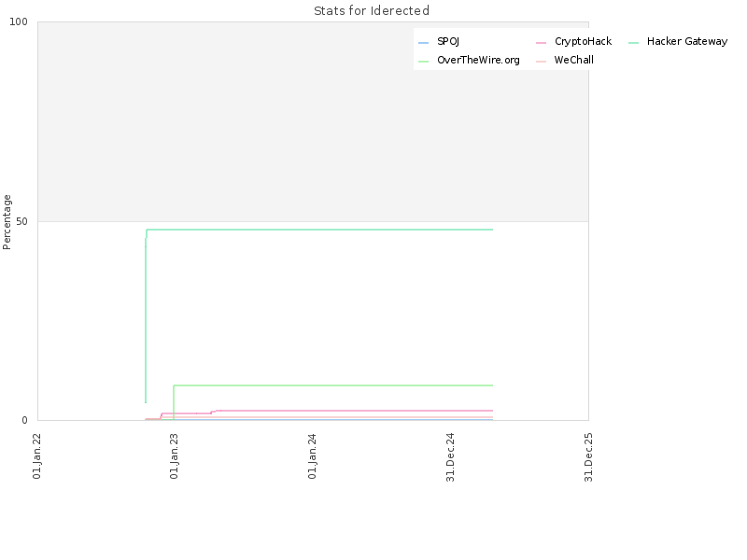Click the SPOJ legend label
Image resolution: width=747 pixels, height=560 pixels.
click(x=448, y=41)
